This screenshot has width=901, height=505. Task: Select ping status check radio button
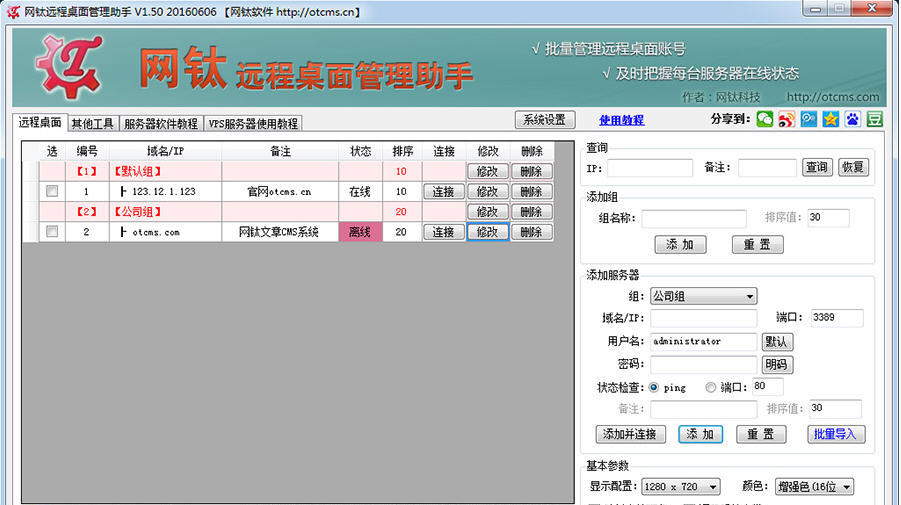654,387
